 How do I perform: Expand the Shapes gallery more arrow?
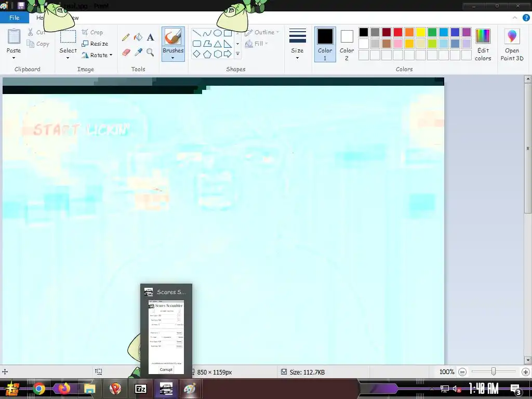click(237, 54)
